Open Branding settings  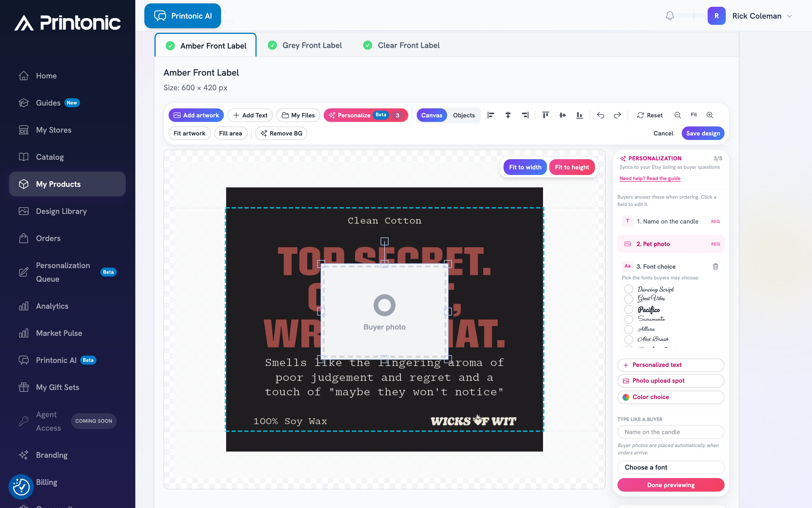(67, 455)
